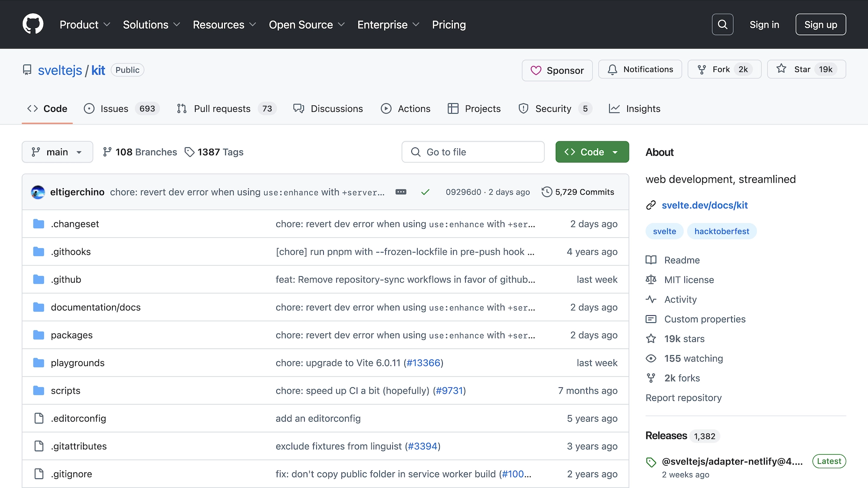868x488 pixels.
Task: Open the Product dropdown menu
Action: point(85,25)
